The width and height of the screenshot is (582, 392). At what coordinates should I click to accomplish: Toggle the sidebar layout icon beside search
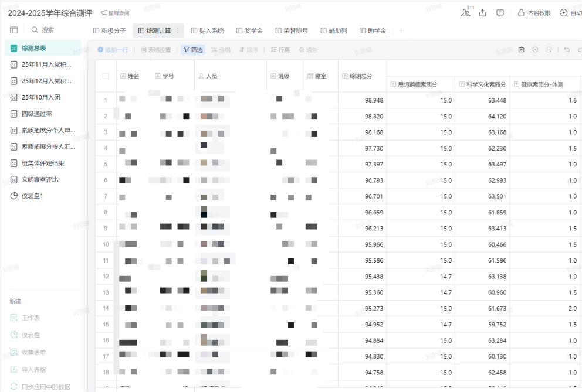coord(14,30)
